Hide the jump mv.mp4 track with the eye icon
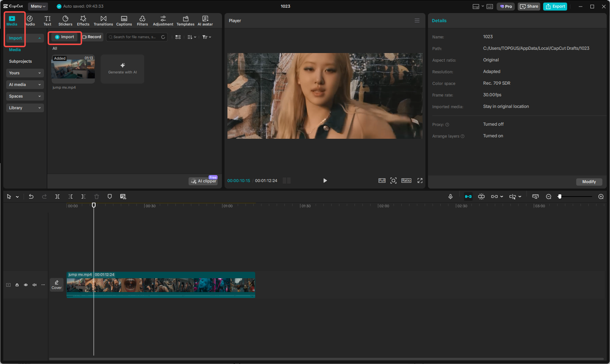The width and height of the screenshot is (610, 364). (25, 285)
